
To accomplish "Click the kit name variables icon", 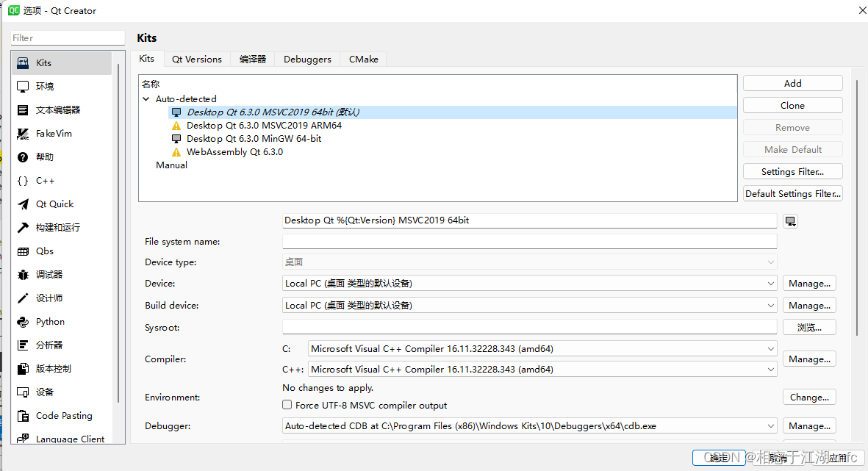I will tap(789, 220).
